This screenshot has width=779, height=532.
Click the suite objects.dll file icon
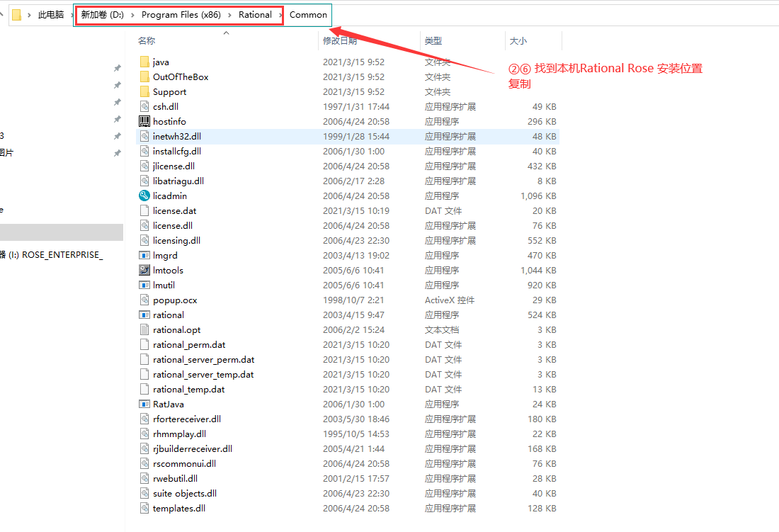[x=144, y=493]
